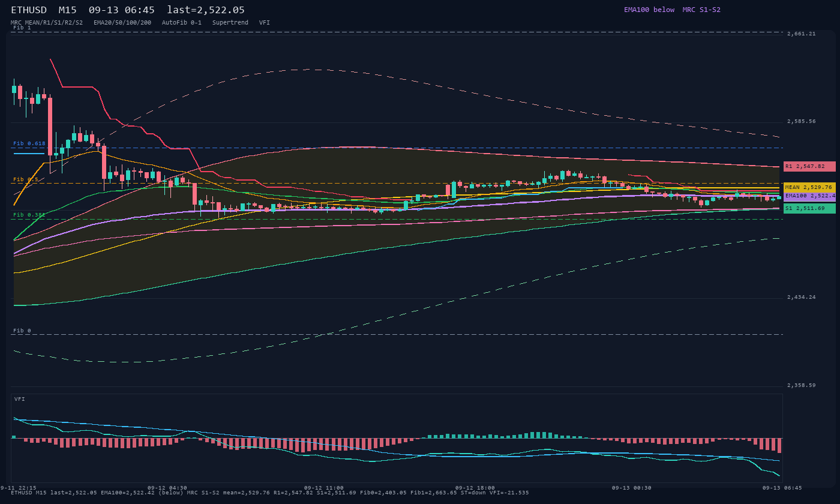The width and height of the screenshot is (840, 504).
Task: Click the bottom summary status line
Action: [270, 493]
